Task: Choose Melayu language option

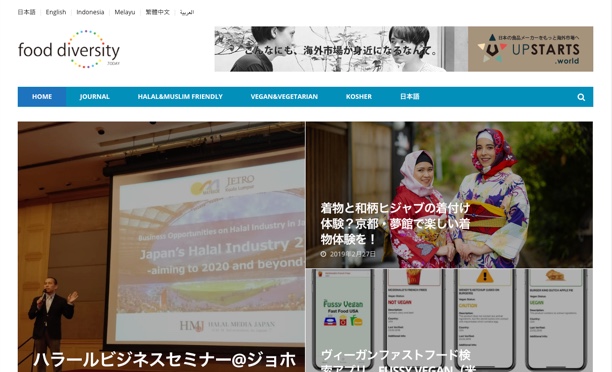Action: [125, 12]
